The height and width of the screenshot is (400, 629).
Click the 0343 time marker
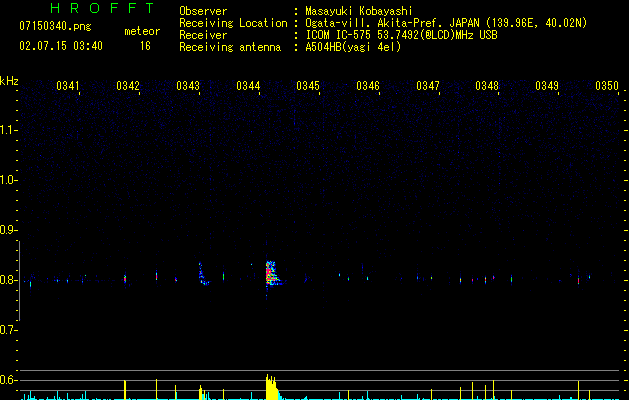[x=188, y=86]
